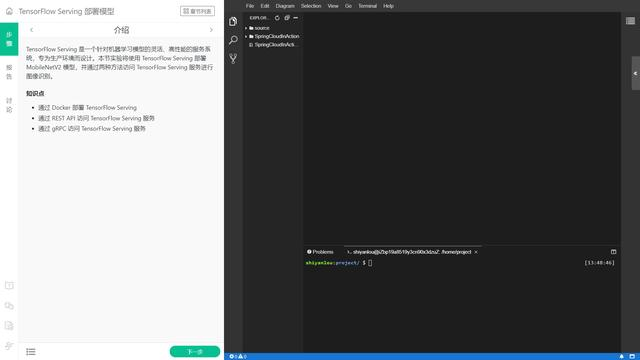The height and width of the screenshot is (360, 640).
Task: Go to previous step arrow
Action: 31,30
